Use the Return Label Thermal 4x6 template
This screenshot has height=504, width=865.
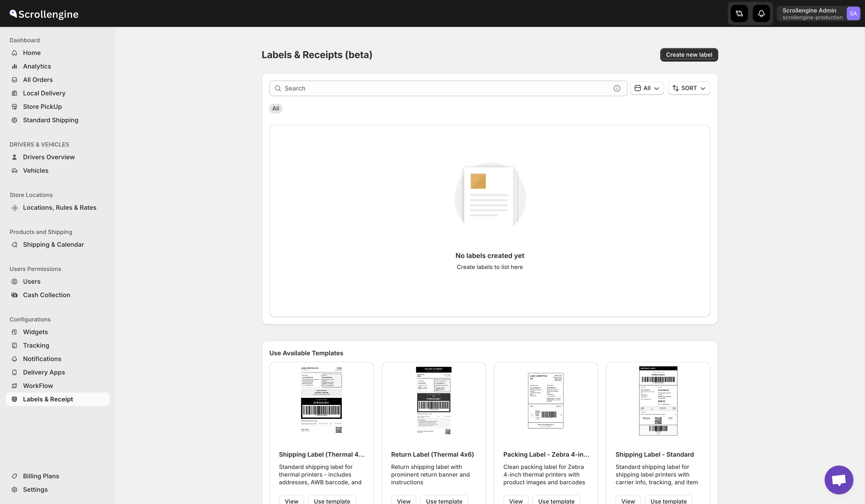click(x=444, y=501)
